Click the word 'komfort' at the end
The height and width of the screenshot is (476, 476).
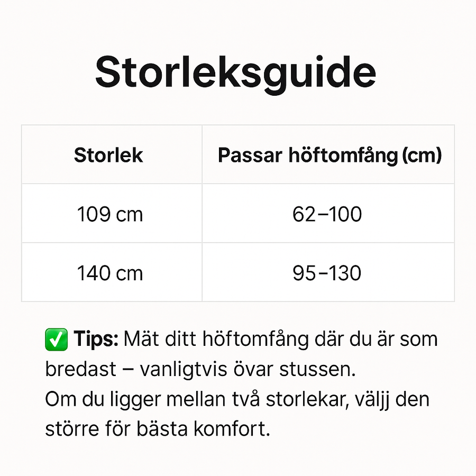click(x=229, y=429)
